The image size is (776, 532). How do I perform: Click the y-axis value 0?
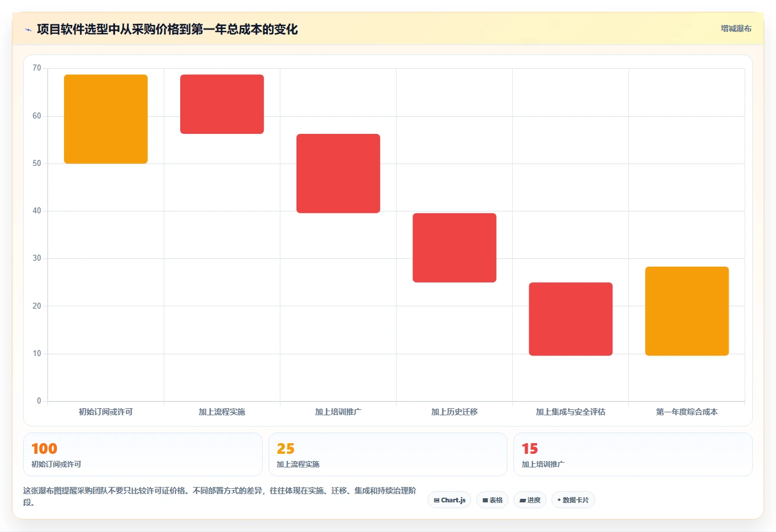pos(39,401)
